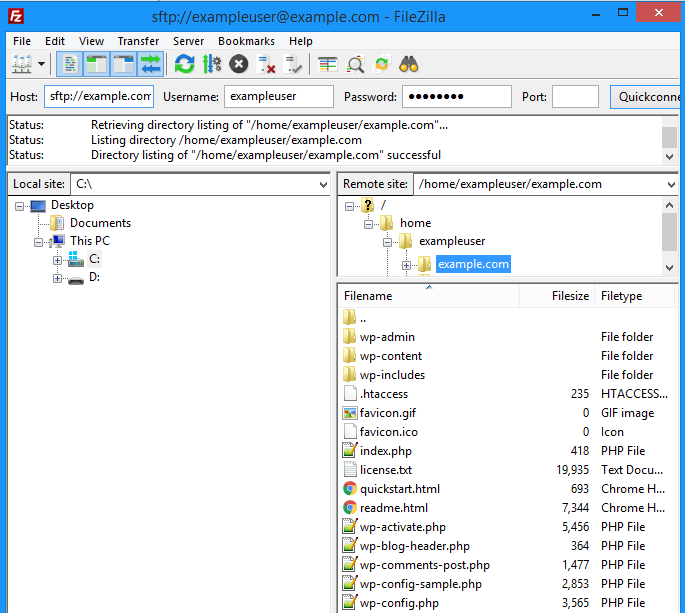Select the exampleuser remote folder

[452, 241]
